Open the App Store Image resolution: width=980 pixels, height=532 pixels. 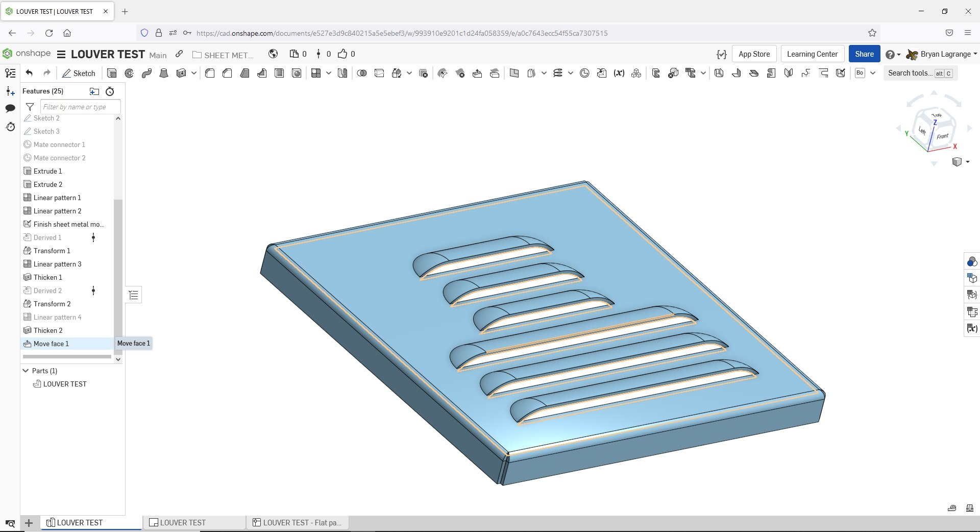[x=754, y=54]
